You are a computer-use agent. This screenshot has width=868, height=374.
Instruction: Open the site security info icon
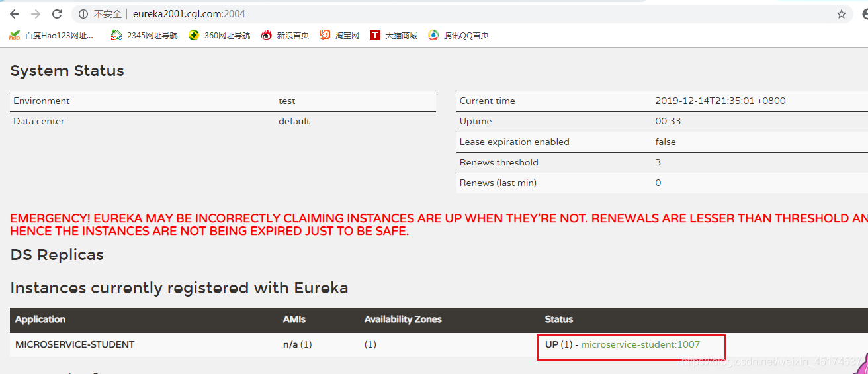point(83,14)
